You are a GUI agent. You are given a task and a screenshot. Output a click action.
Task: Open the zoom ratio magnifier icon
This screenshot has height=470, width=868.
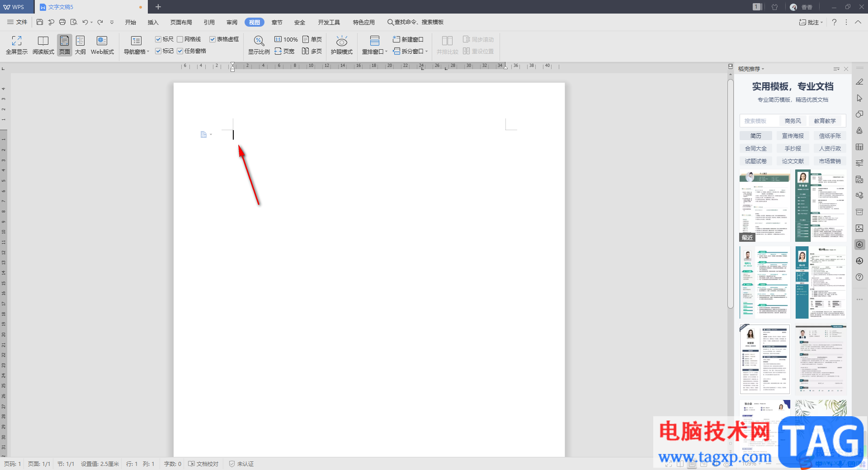tap(259, 41)
